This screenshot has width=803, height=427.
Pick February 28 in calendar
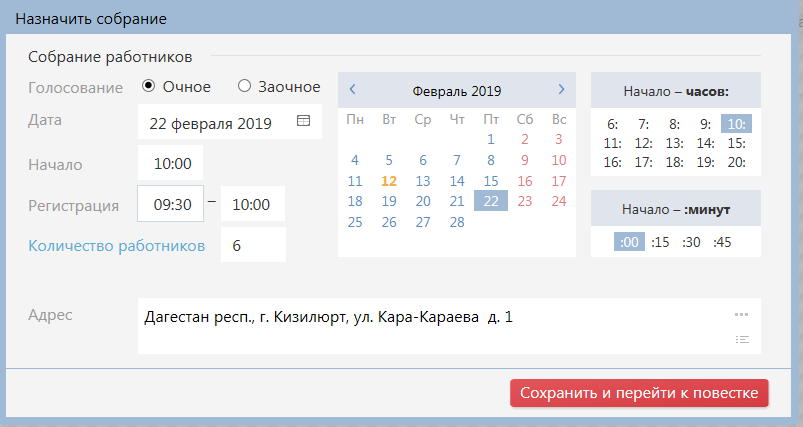pos(457,222)
